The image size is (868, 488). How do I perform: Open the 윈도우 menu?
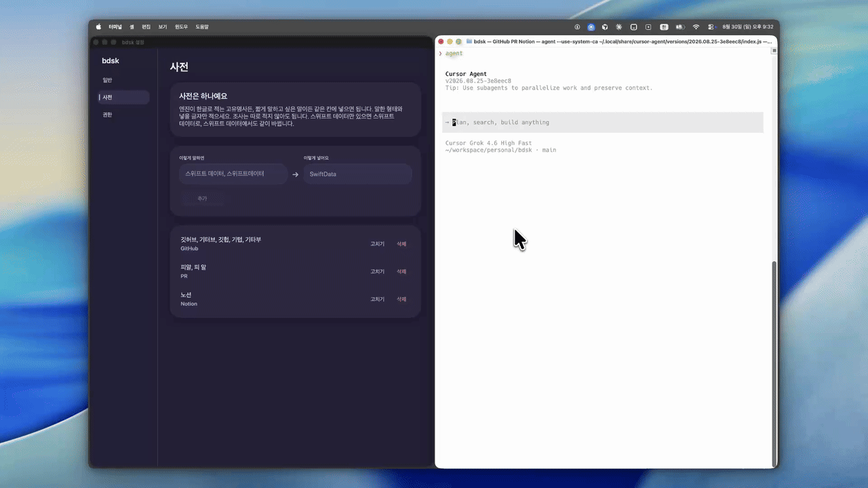(x=181, y=27)
